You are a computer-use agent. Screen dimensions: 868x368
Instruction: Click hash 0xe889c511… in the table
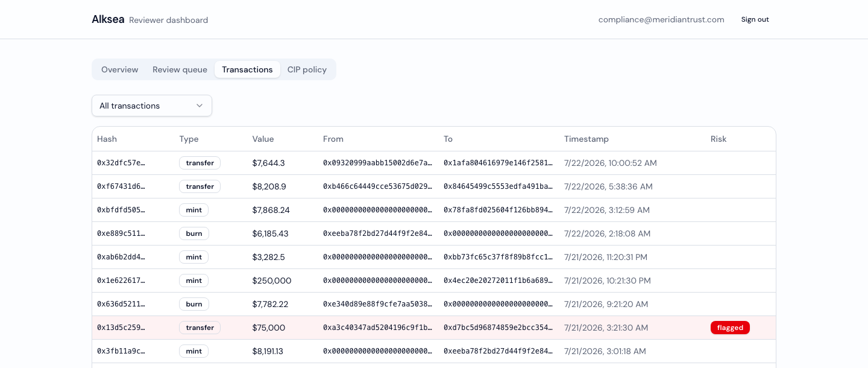[x=121, y=233]
